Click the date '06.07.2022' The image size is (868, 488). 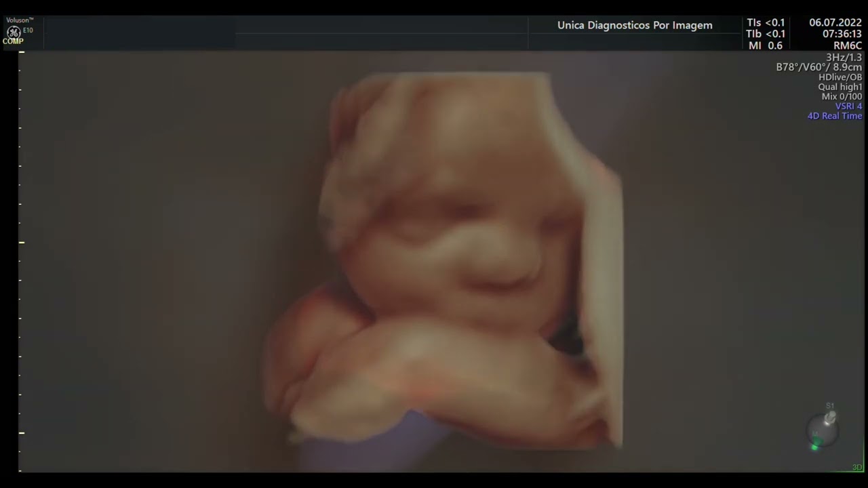pyautogui.click(x=835, y=22)
